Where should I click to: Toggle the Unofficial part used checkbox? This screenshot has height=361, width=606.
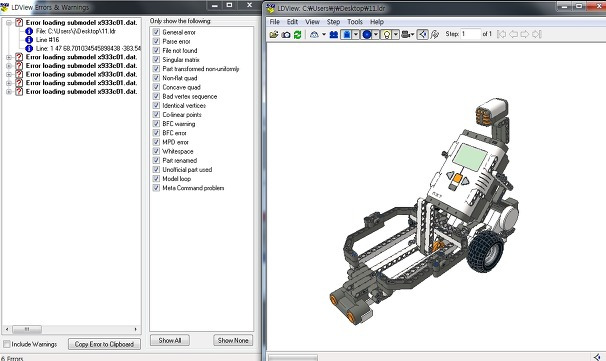pyautogui.click(x=156, y=169)
